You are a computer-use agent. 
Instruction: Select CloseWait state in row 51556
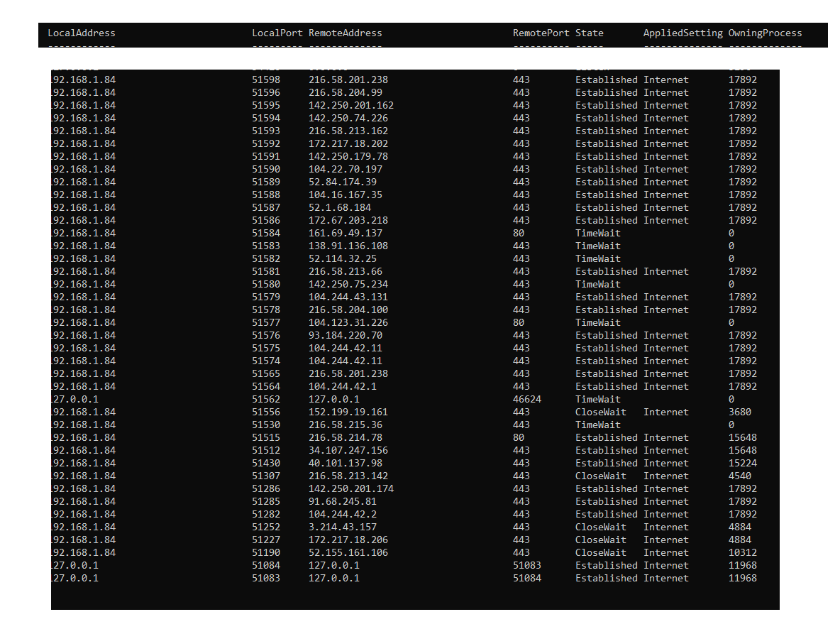point(600,412)
